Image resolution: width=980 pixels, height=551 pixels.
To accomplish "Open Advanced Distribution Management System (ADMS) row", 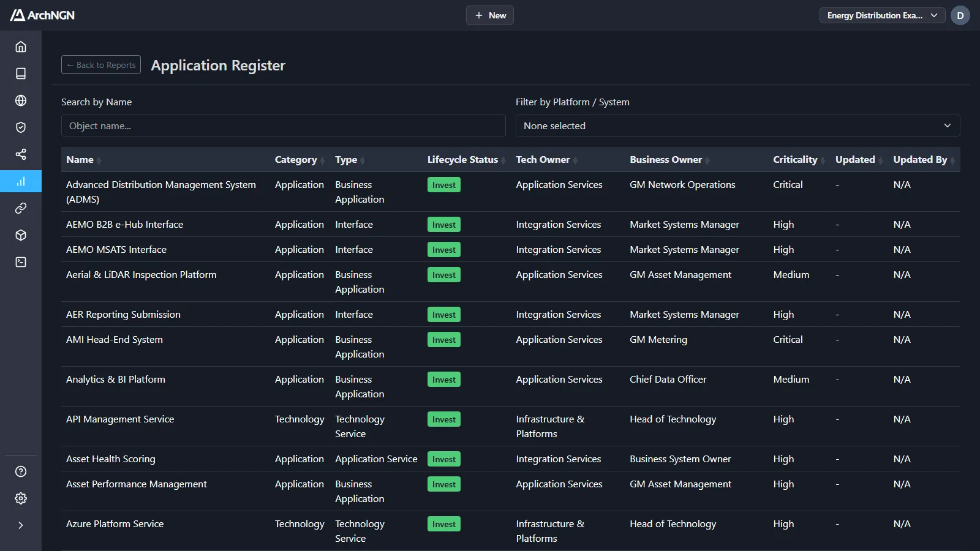I will point(511,192).
